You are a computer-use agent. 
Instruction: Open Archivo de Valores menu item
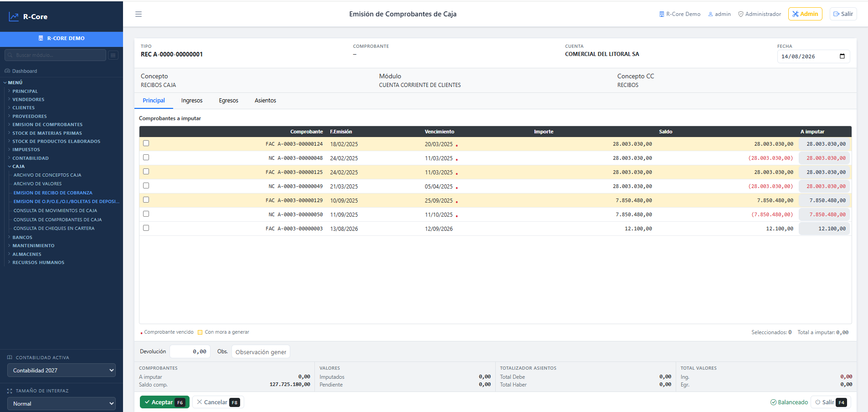tap(37, 184)
